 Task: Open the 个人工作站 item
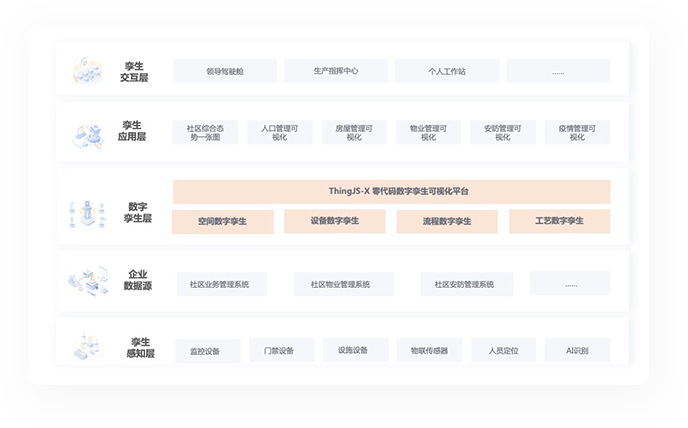447,71
